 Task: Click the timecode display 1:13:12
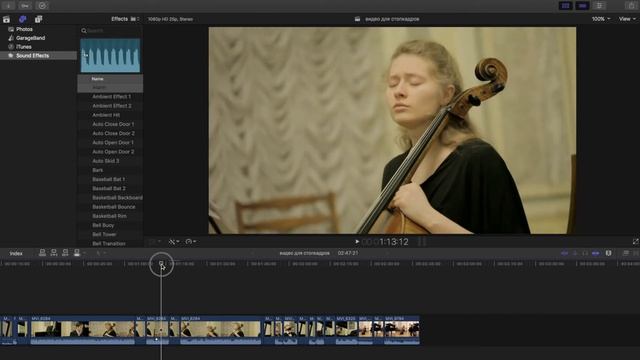point(394,242)
